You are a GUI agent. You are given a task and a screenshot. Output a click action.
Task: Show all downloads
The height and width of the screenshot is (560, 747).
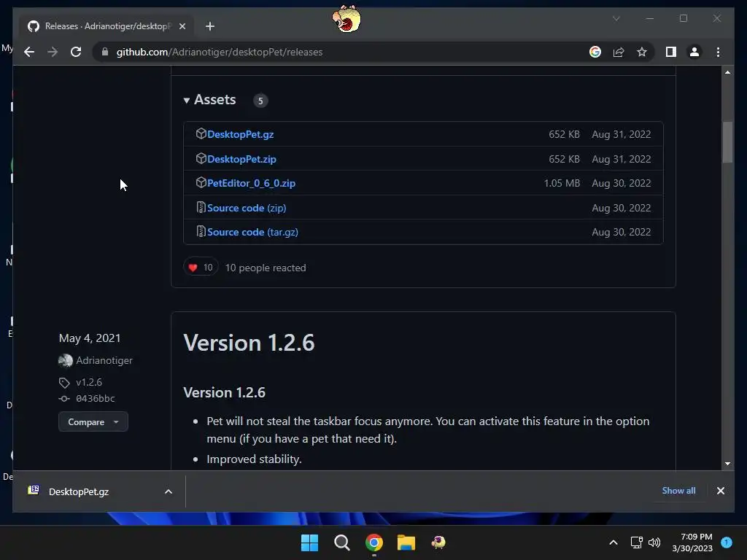(678, 491)
